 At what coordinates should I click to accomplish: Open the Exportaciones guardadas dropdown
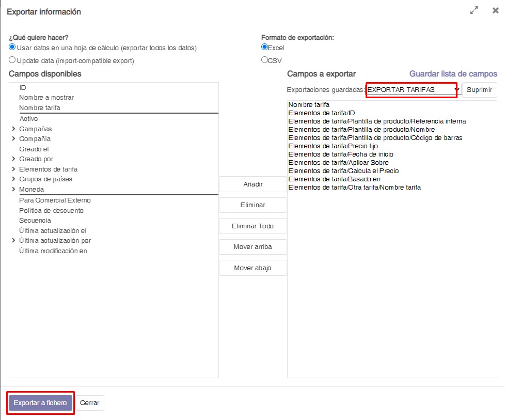click(412, 90)
